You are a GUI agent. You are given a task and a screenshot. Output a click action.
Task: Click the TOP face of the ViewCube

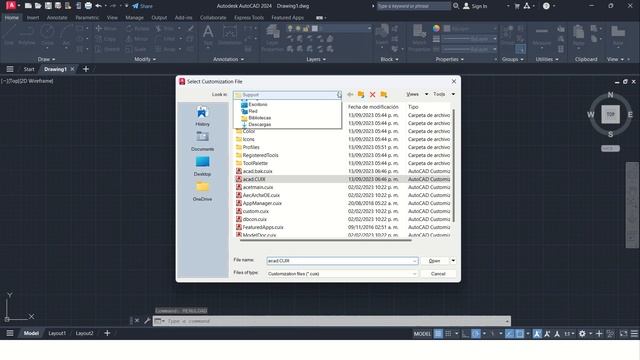pyautogui.click(x=610, y=114)
